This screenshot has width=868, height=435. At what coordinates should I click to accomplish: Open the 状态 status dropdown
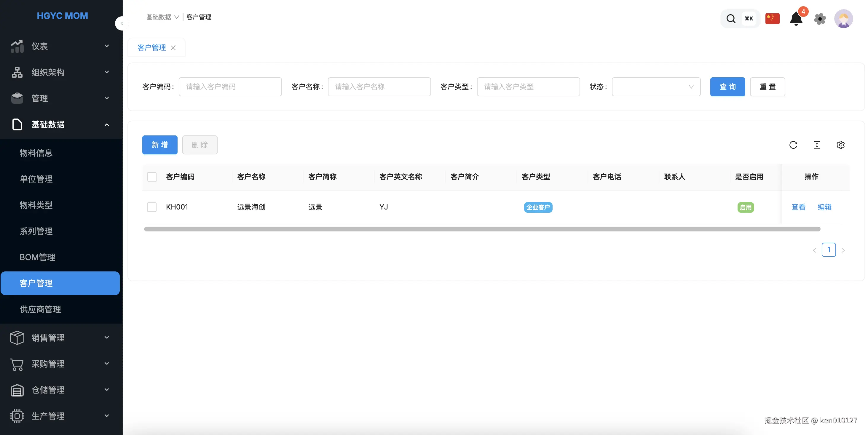[656, 87]
